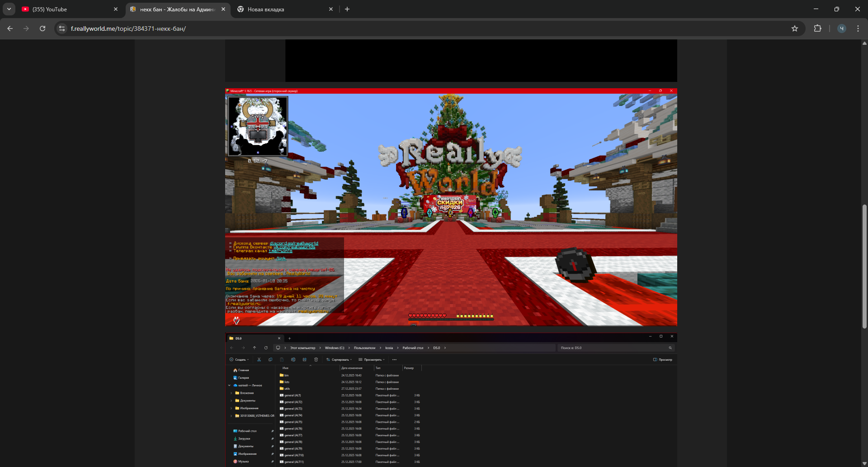Close the некк бан forum tab
868x467 pixels.
[223, 9]
